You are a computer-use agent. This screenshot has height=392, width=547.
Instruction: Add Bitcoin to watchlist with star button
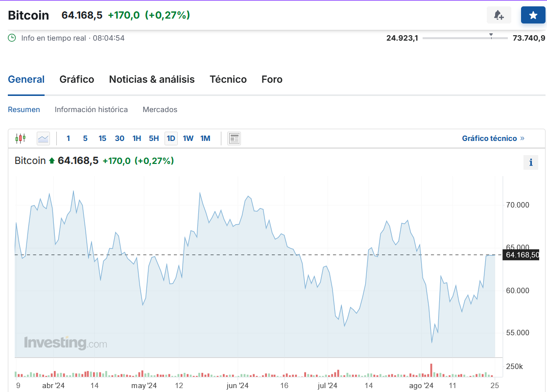coord(533,15)
